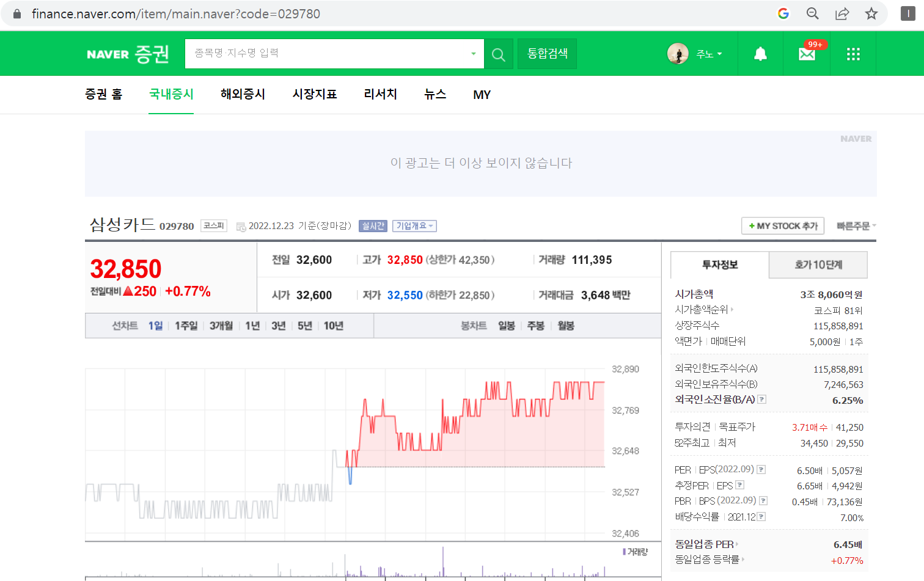Click the MY STOCK 추가 button

click(x=783, y=226)
